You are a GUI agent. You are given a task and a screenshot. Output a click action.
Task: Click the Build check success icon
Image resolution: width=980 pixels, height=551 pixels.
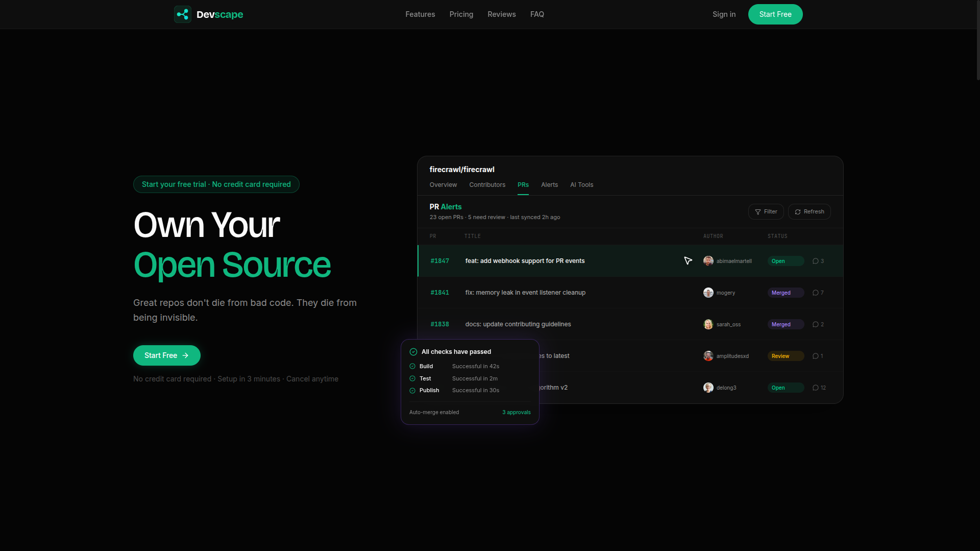click(412, 366)
